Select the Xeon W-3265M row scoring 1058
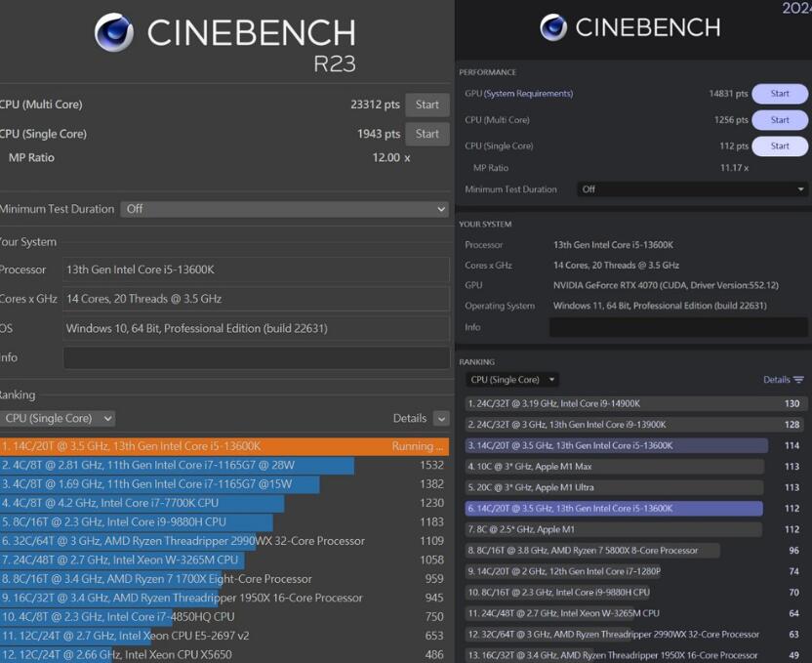 coord(224,559)
